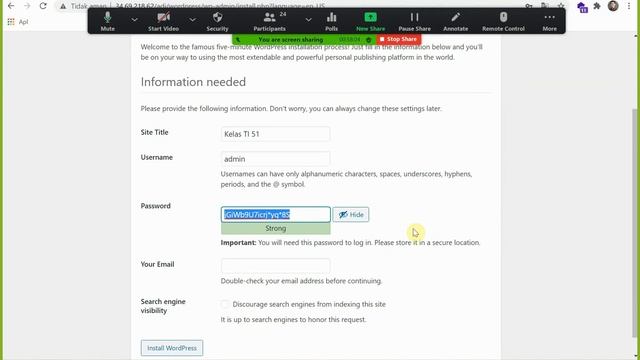Viewport: 640px width, 360px height.
Task: Click the Install WordPress button
Action: [172, 348]
